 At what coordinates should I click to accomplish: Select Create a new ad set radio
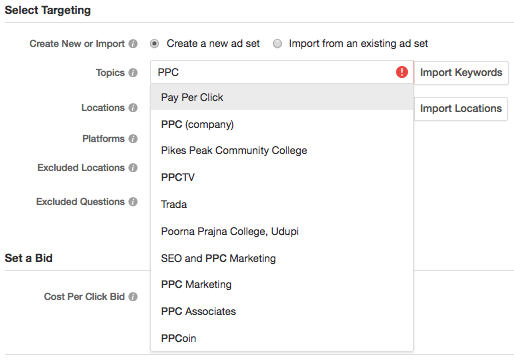click(154, 44)
